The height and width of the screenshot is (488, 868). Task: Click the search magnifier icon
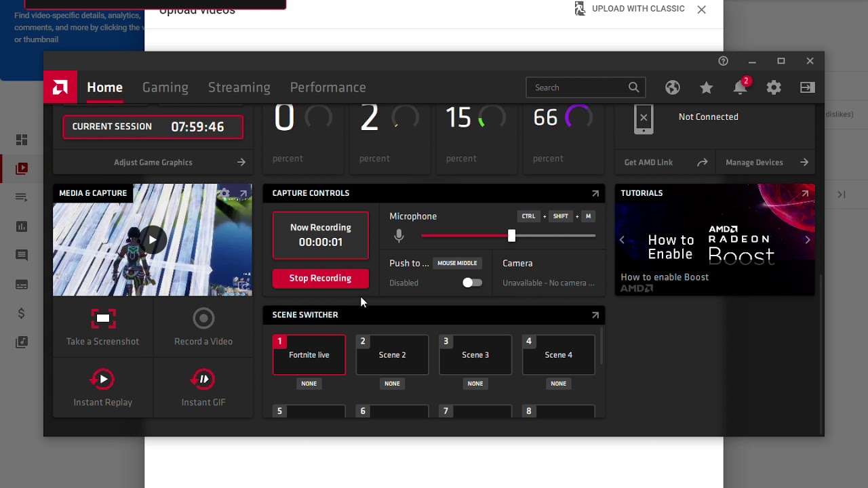tap(633, 87)
